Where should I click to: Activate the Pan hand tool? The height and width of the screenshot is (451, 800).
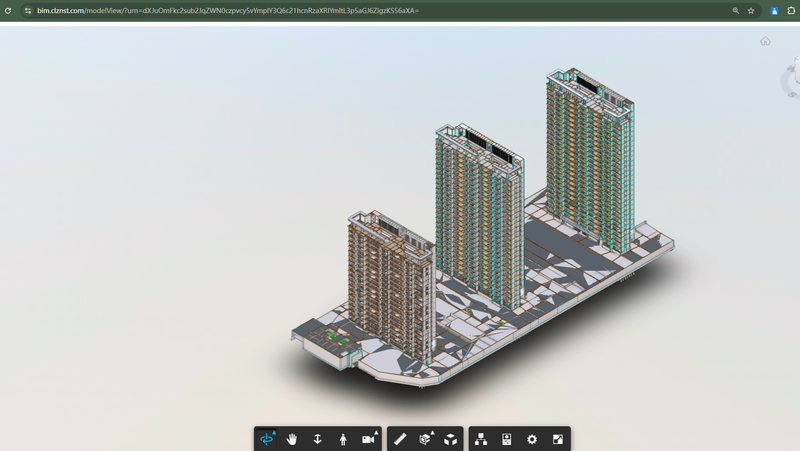coord(292,439)
